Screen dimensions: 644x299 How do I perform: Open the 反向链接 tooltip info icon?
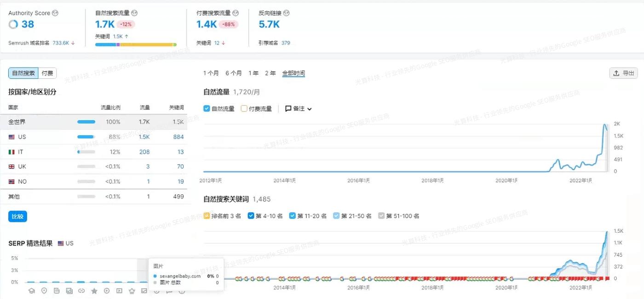point(286,13)
